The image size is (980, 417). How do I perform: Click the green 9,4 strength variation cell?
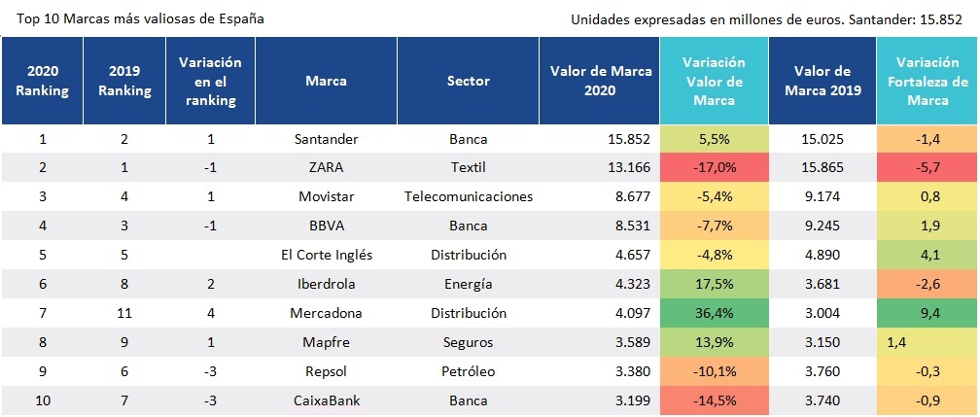(927, 313)
